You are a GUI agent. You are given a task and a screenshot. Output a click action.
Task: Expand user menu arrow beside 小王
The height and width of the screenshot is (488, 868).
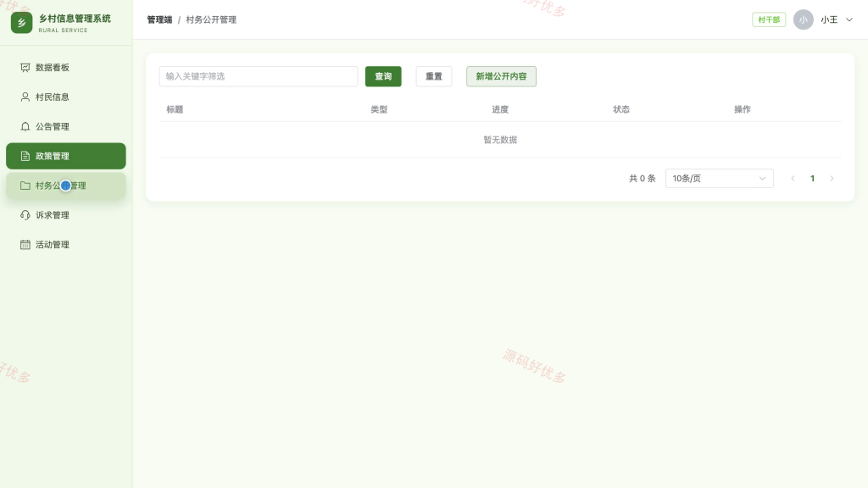point(849,20)
